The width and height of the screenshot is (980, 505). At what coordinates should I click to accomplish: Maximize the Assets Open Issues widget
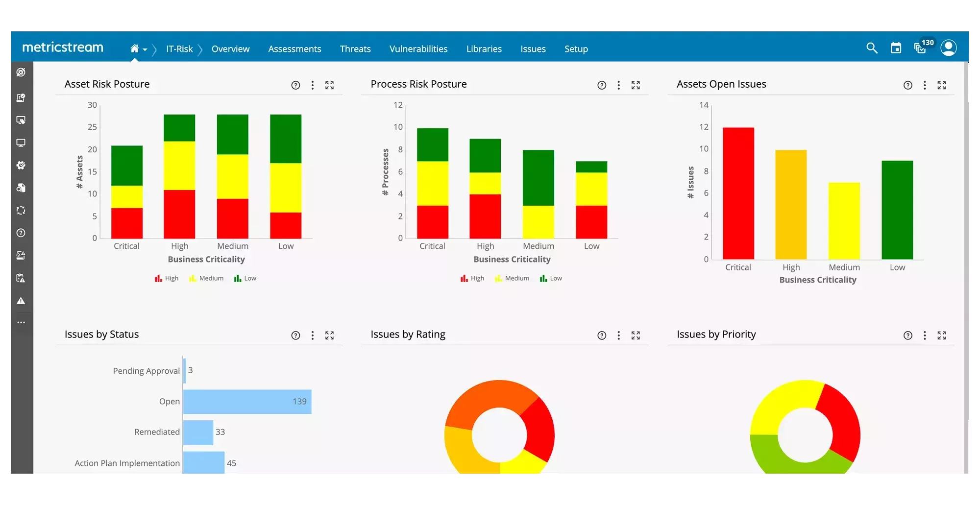click(942, 85)
